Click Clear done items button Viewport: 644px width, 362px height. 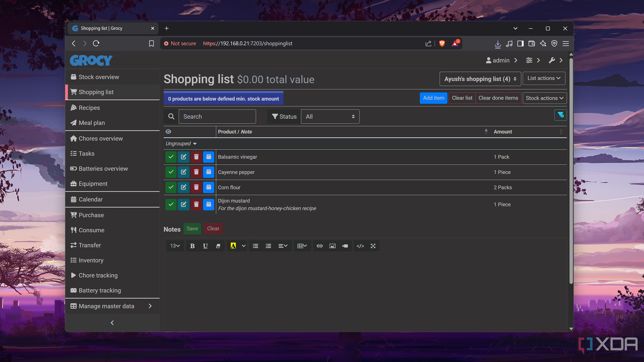498,98
